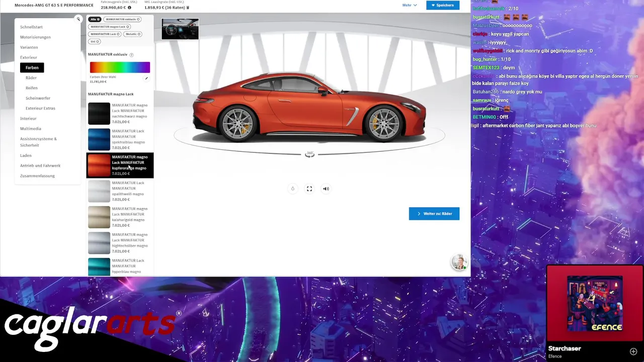
Task: Expand the Multimedia section
Action: pyautogui.click(x=31, y=129)
